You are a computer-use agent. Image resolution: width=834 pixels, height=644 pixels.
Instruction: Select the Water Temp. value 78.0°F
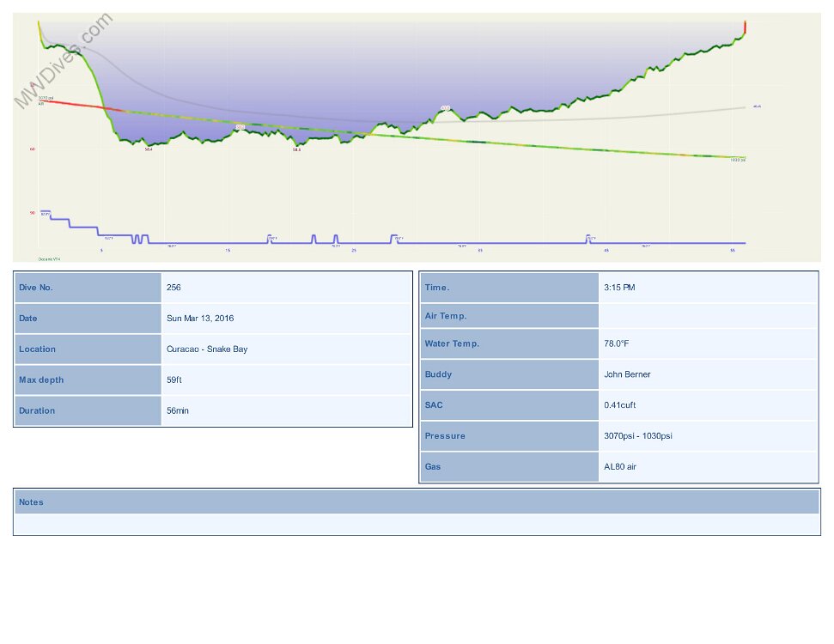[622, 343]
